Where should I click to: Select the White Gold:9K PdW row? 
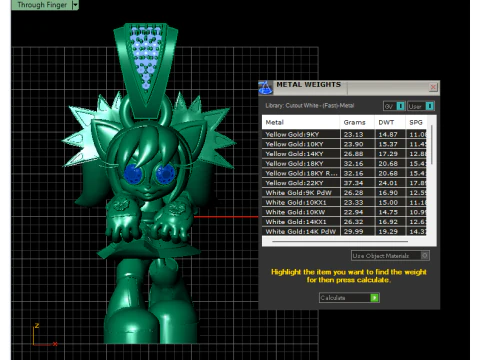[344, 192]
